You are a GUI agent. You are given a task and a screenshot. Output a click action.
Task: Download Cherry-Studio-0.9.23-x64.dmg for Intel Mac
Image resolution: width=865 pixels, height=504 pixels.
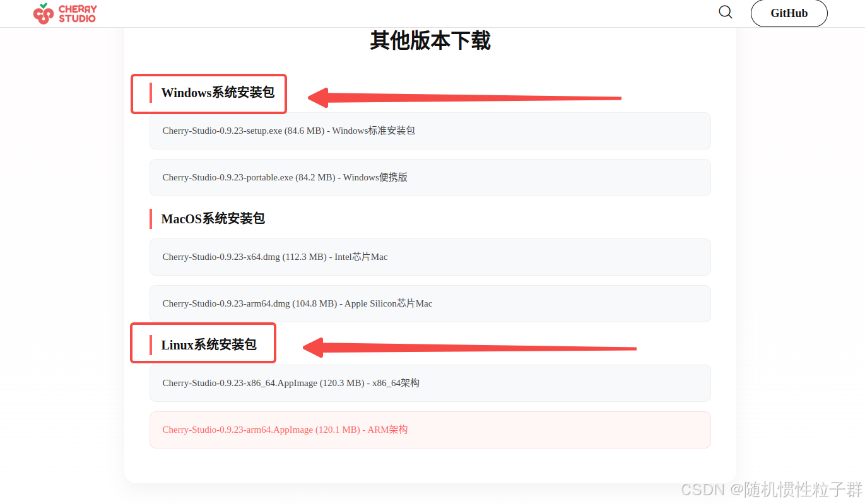[430, 257]
